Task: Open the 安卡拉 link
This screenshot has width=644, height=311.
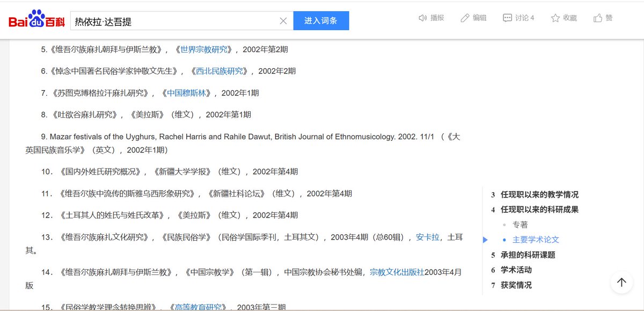Action: pos(428,237)
